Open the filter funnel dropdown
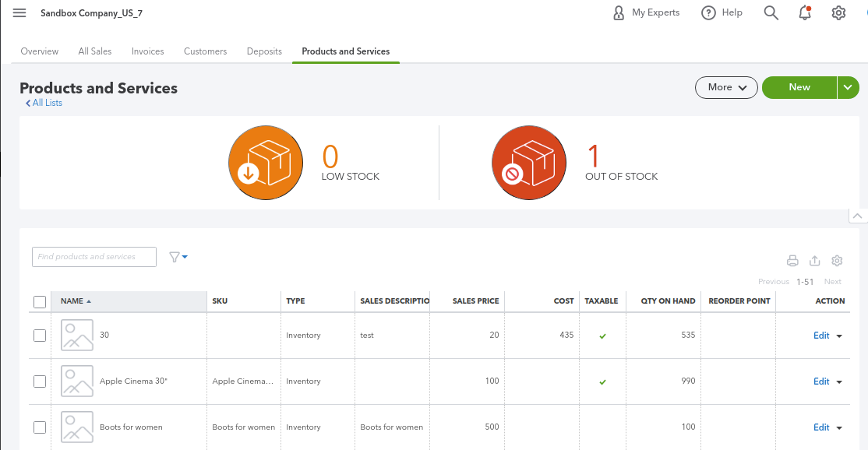 (x=178, y=257)
